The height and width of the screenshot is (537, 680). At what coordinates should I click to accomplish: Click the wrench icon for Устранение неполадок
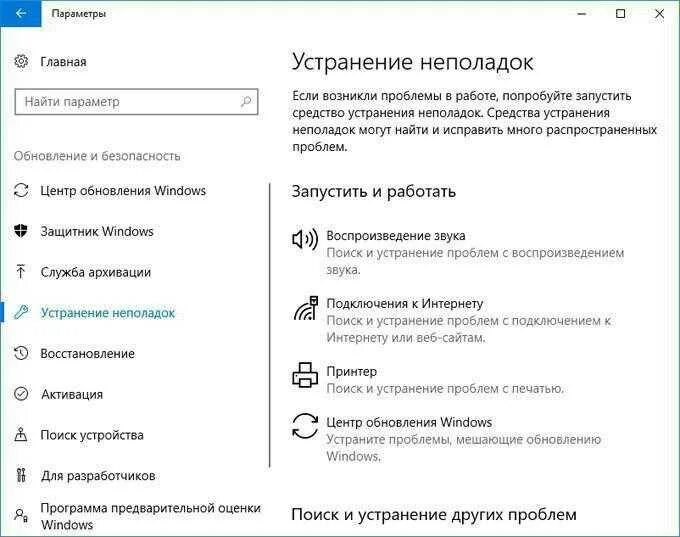click(21, 312)
